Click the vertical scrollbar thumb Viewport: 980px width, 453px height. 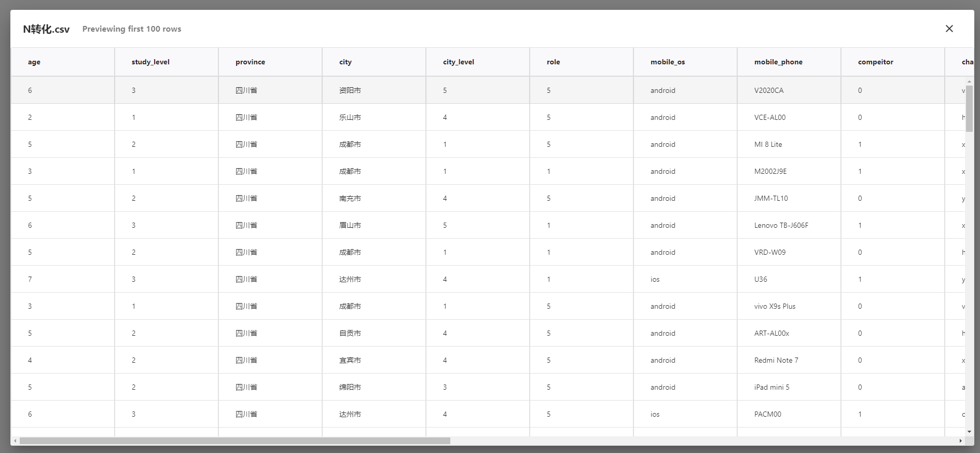click(x=969, y=108)
